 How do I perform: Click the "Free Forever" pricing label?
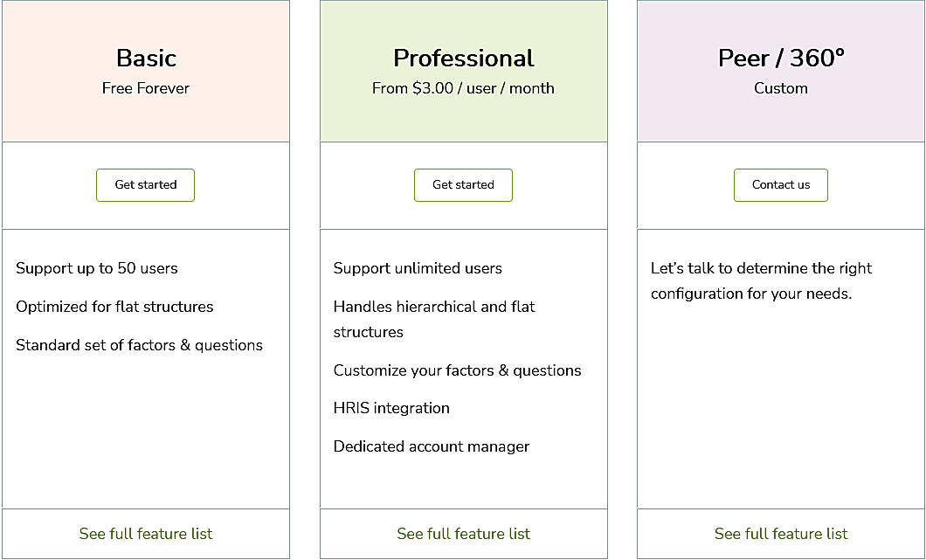(145, 88)
